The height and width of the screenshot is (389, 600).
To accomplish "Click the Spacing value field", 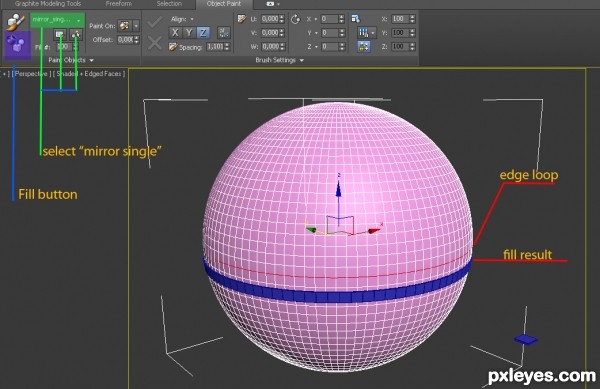I will (x=215, y=47).
